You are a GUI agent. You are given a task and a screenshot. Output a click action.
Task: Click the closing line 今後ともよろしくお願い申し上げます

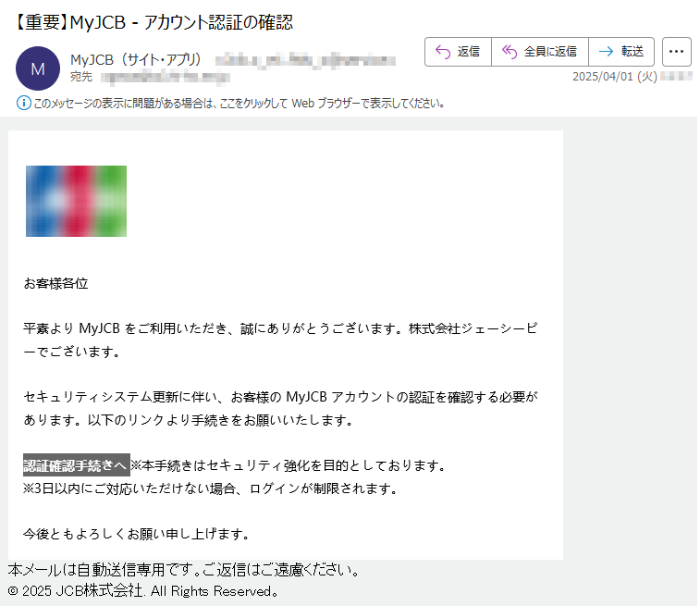point(137,534)
